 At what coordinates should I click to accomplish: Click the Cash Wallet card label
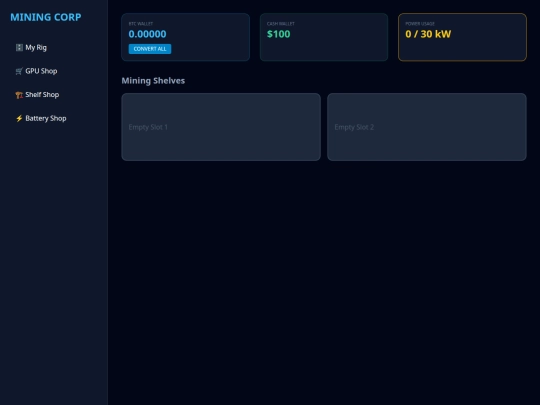(281, 24)
